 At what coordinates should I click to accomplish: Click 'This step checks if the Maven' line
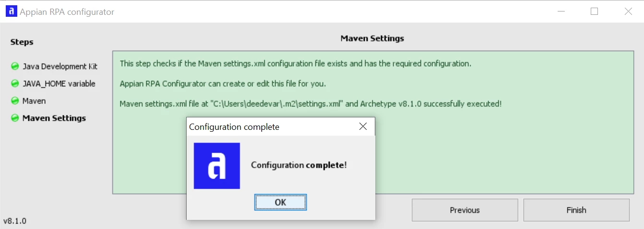point(296,64)
